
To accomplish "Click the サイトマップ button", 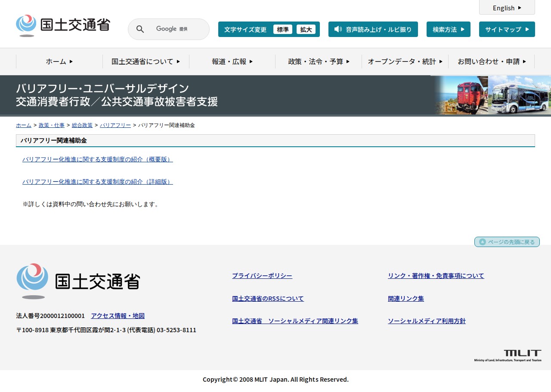I will pos(507,29).
